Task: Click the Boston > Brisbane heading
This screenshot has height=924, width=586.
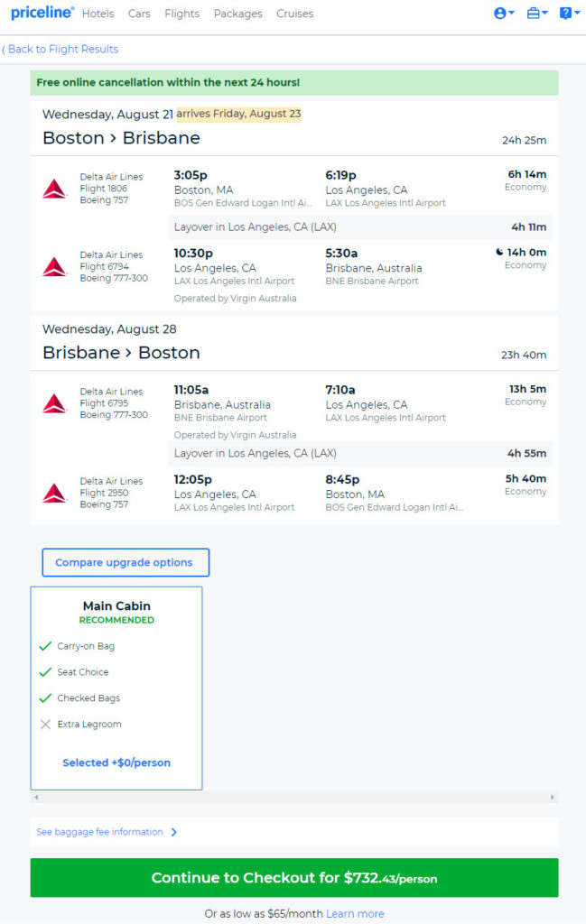Action: pyautogui.click(x=122, y=138)
